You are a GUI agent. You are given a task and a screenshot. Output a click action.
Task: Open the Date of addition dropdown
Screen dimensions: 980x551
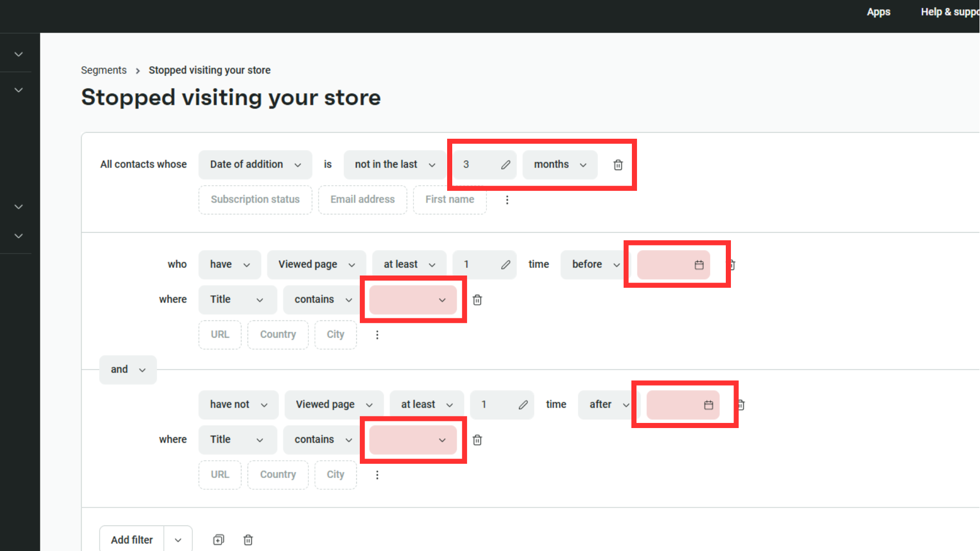(x=255, y=164)
